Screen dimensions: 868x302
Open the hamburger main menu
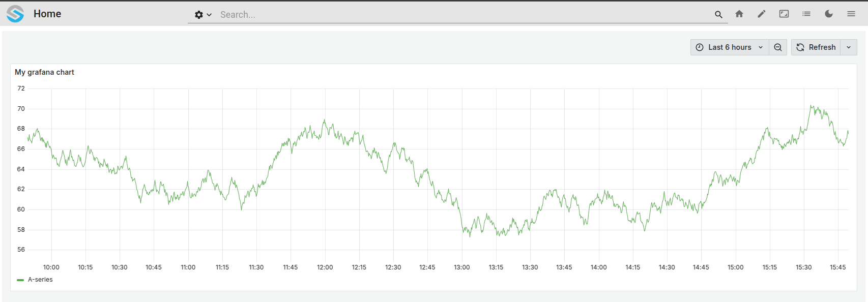coord(851,14)
